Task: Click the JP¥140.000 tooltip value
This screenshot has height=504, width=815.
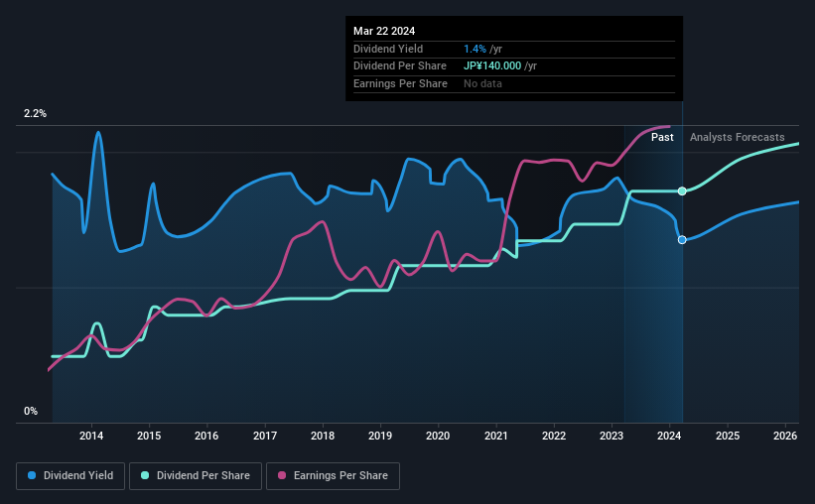Action: tap(492, 66)
